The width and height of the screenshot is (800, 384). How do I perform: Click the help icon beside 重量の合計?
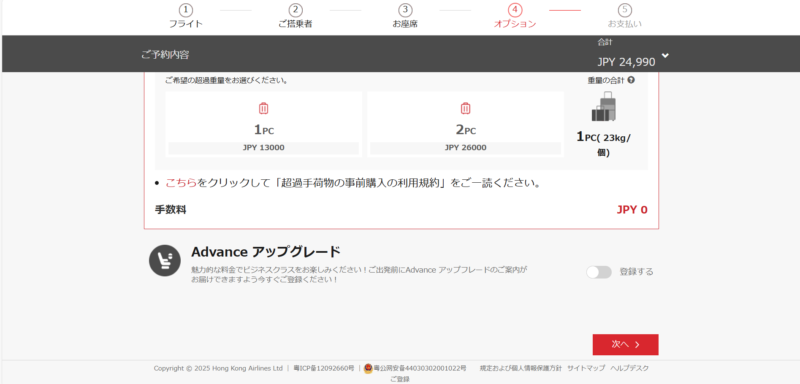point(632,80)
